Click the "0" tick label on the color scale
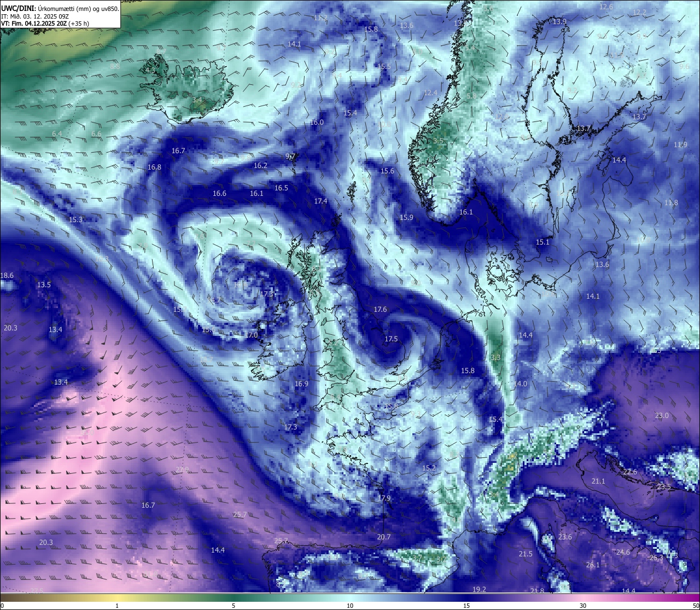Image resolution: width=700 pixels, height=610 pixels. point(2,606)
